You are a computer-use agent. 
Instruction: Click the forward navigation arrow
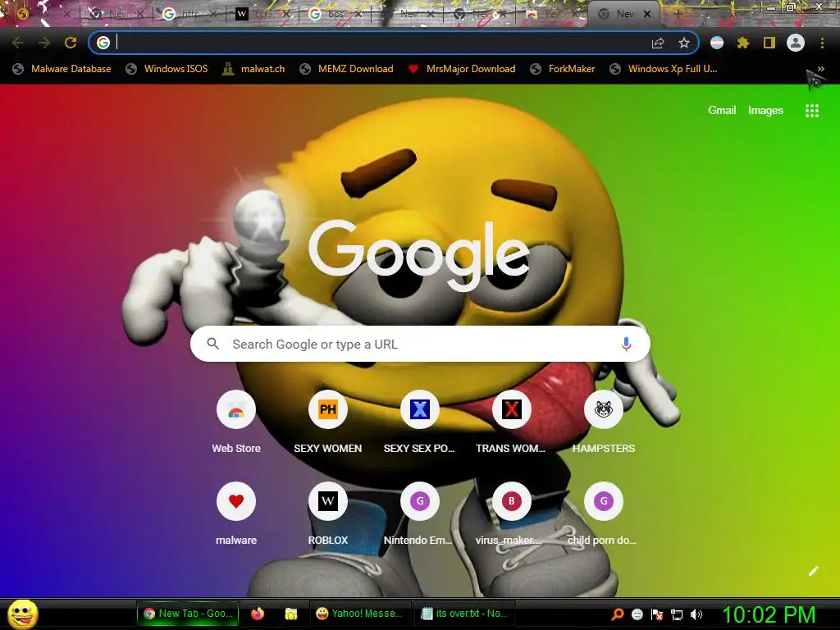click(44, 43)
